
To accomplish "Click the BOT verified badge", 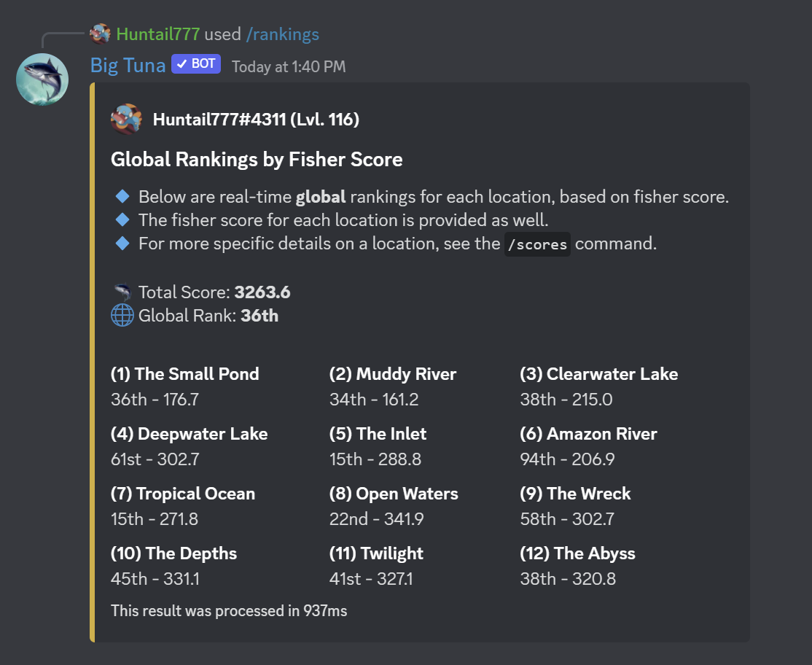I will [195, 64].
